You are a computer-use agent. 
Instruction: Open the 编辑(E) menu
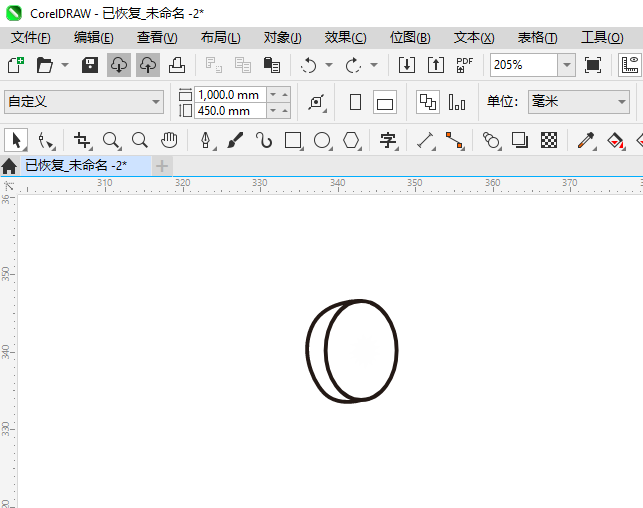click(93, 38)
